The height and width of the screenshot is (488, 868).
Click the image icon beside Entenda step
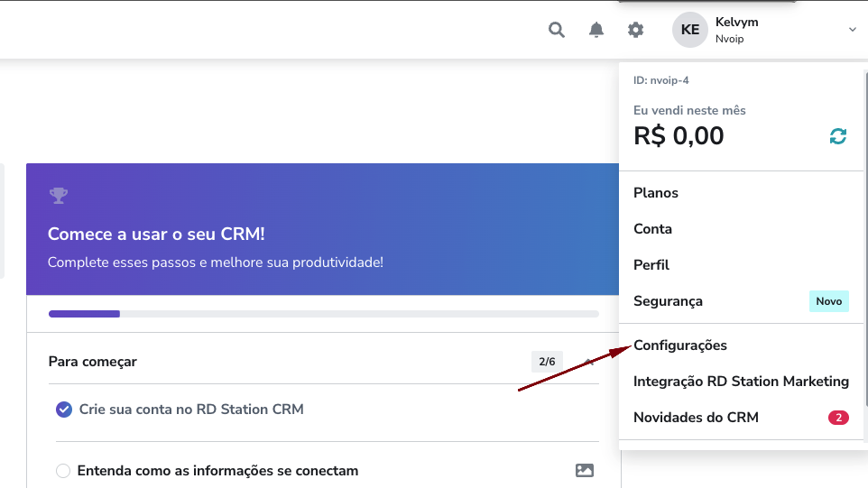tap(585, 470)
